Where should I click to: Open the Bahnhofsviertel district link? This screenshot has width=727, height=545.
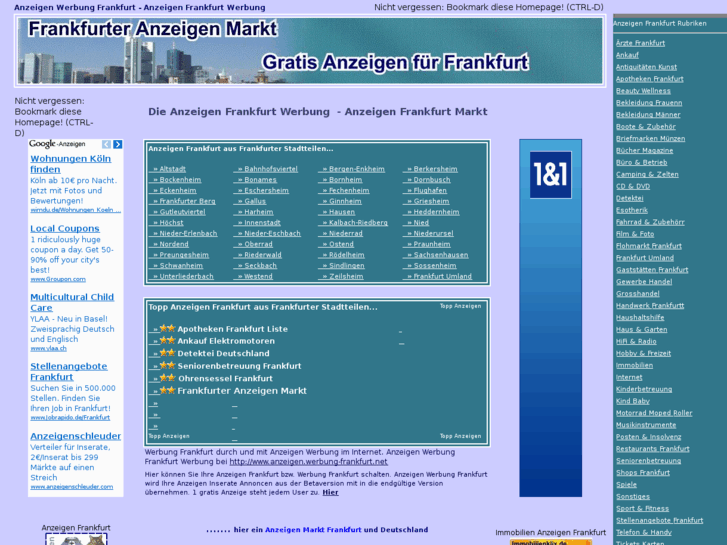(x=271, y=169)
